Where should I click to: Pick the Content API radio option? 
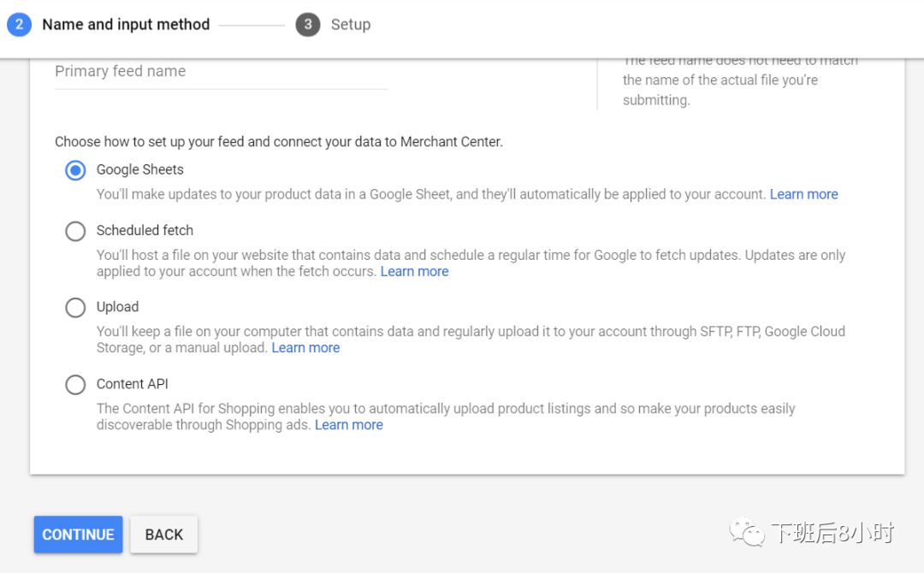[76, 385]
